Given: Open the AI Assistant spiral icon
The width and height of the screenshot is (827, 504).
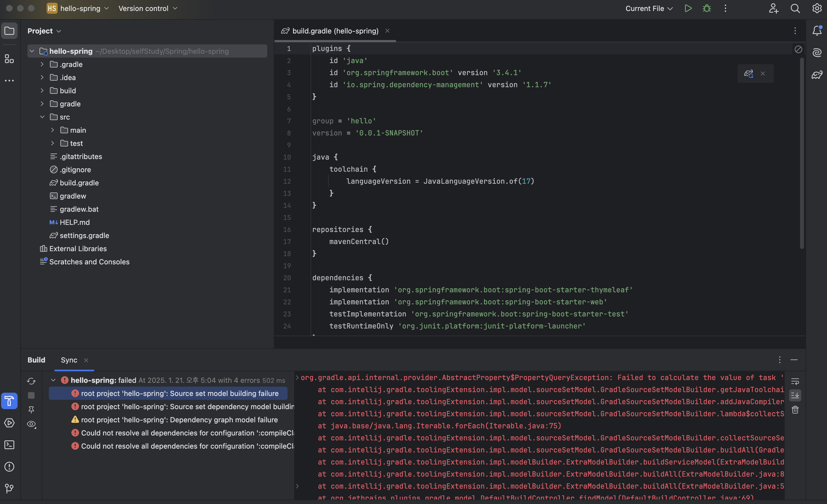Looking at the screenshot, I should click(x=817, y=53).
